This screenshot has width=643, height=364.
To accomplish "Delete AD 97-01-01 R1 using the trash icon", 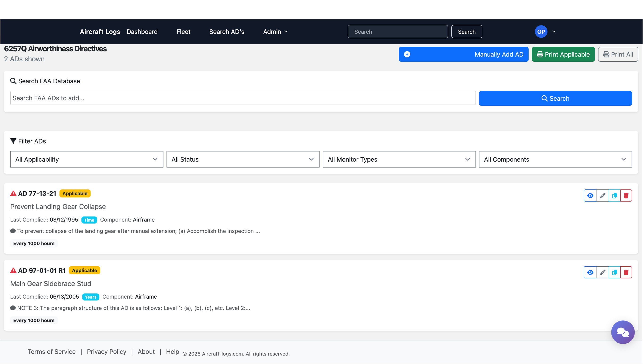I will [x=626, y=272].
